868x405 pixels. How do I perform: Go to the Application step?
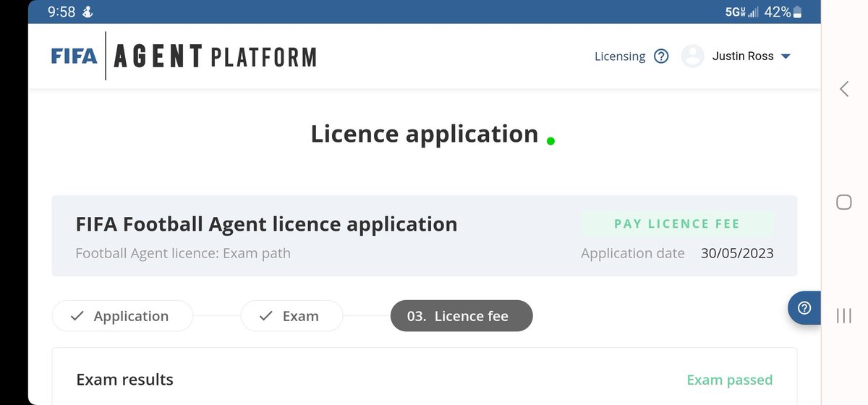tap(122, 316)
